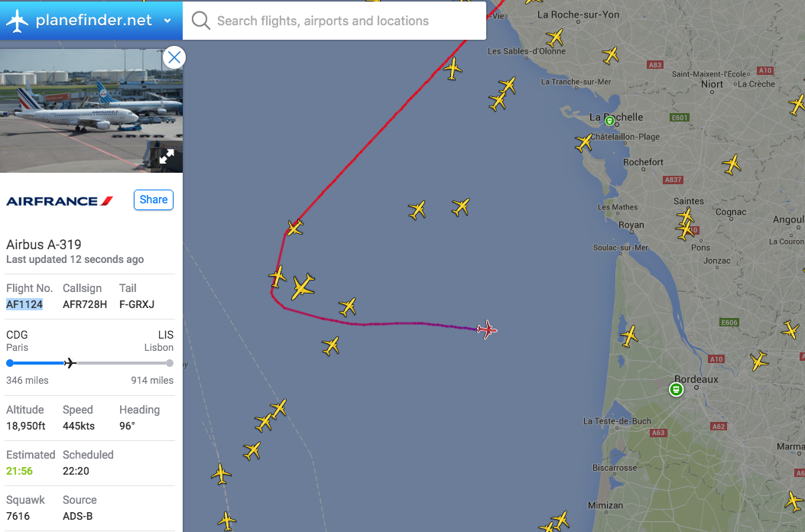Select the yellow plane on the A10 road near Bordeaux
The image size is (805, 532).
point(759,361)
